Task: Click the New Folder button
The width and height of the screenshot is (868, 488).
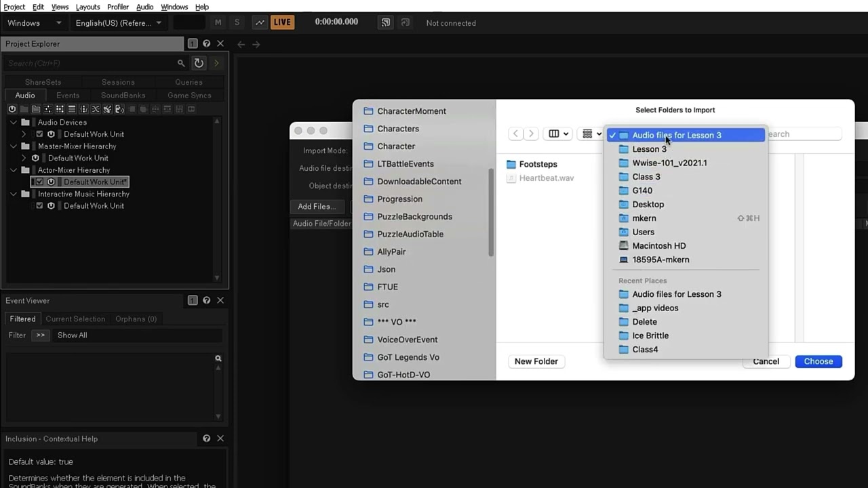Action: coord(536,361)
